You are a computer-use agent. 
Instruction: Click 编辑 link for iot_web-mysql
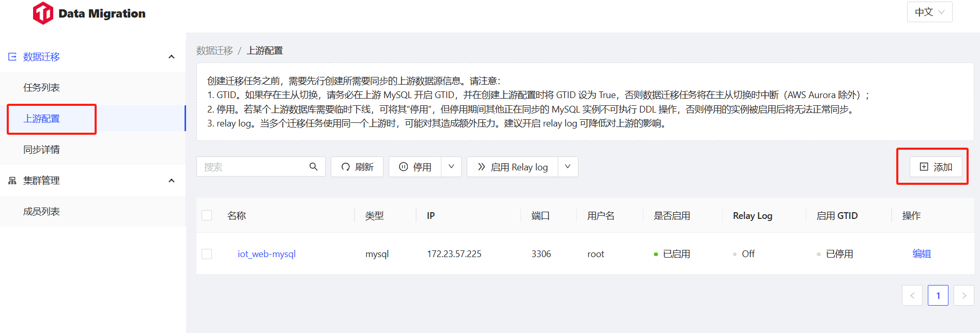(922, 254)
